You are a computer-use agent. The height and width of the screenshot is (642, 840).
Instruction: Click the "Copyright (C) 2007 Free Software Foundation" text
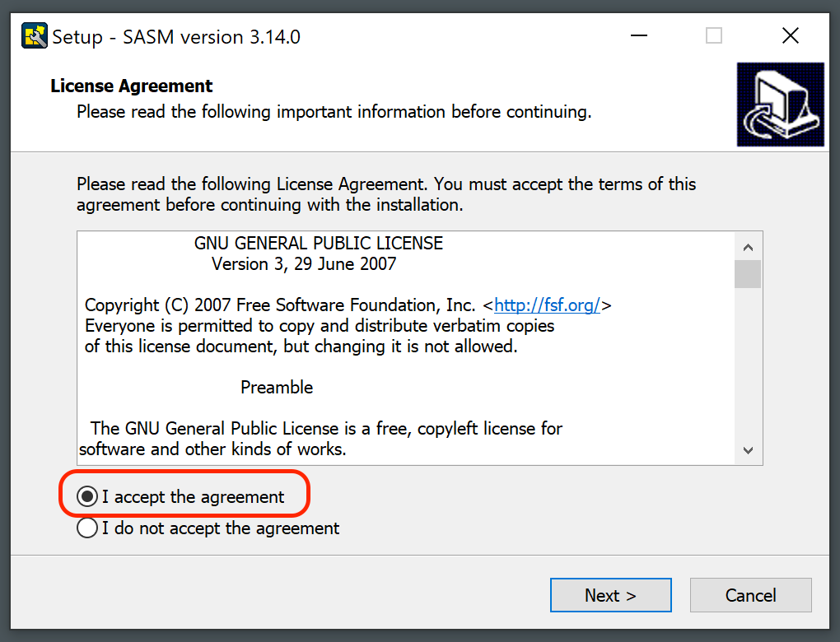280,305
